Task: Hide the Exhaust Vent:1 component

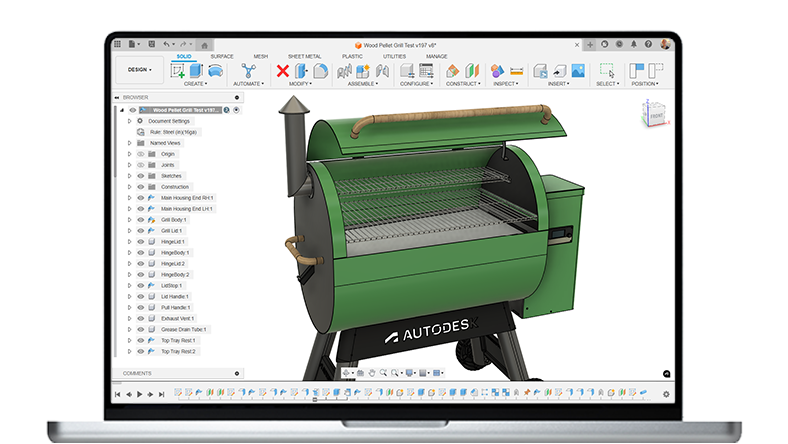Action: point(141,319)
